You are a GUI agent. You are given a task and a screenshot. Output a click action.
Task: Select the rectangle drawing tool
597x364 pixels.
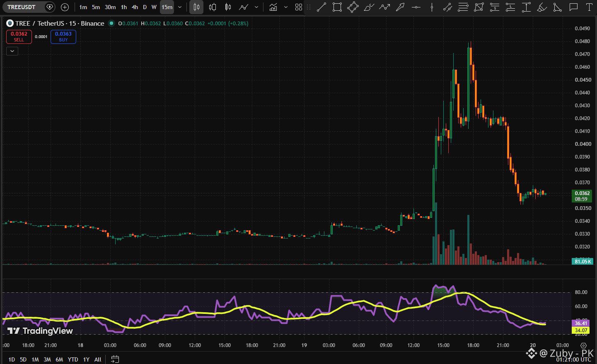point(337,7)
